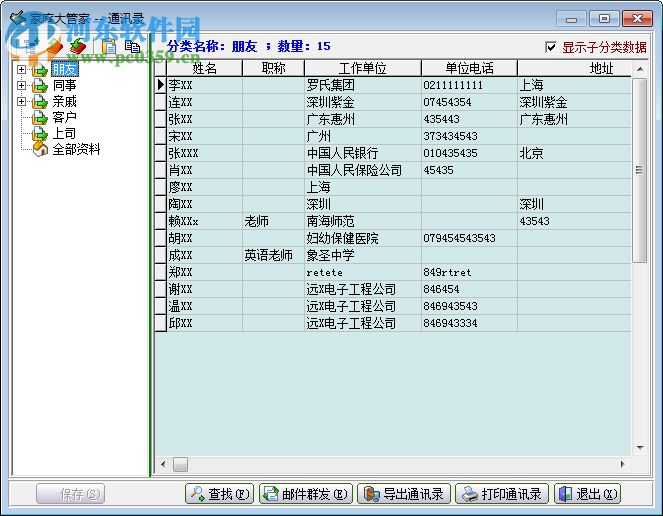Open the 上司 category
The image size is (663, 516).
pyautogui.click(x=64, y=133)
